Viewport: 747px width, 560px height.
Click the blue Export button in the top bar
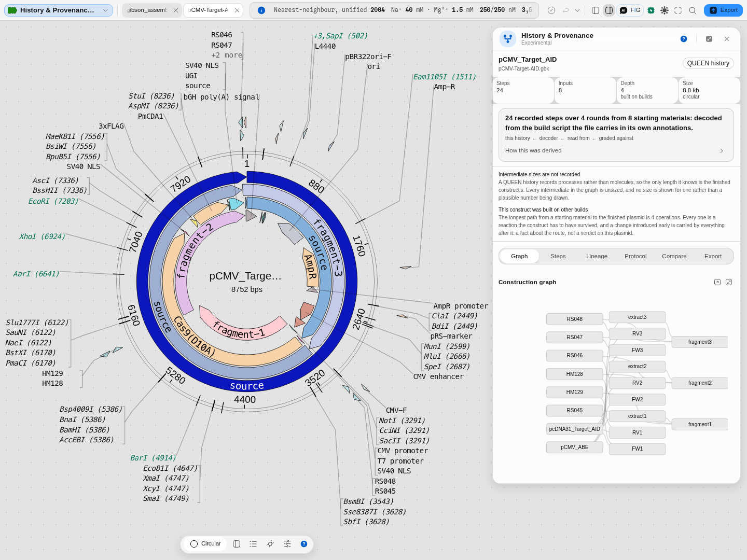point(723,10)
